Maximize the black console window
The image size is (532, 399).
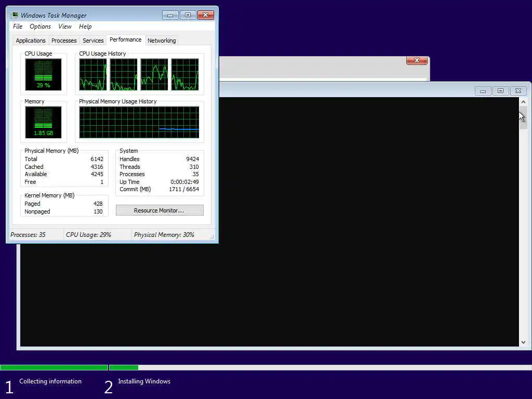point(500,91)
